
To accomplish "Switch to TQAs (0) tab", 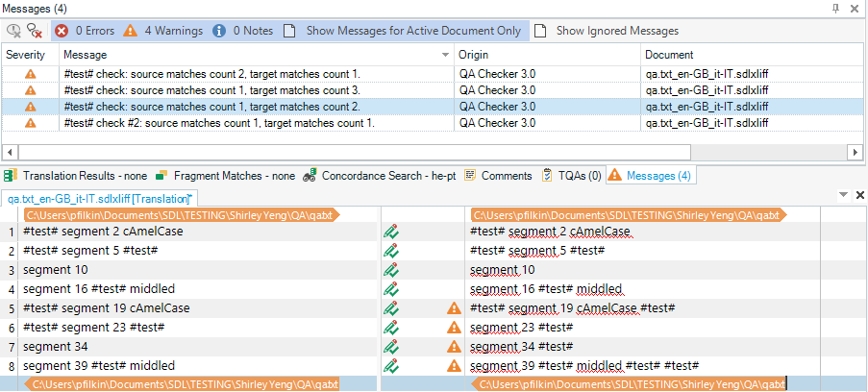I will coord(572,176).
